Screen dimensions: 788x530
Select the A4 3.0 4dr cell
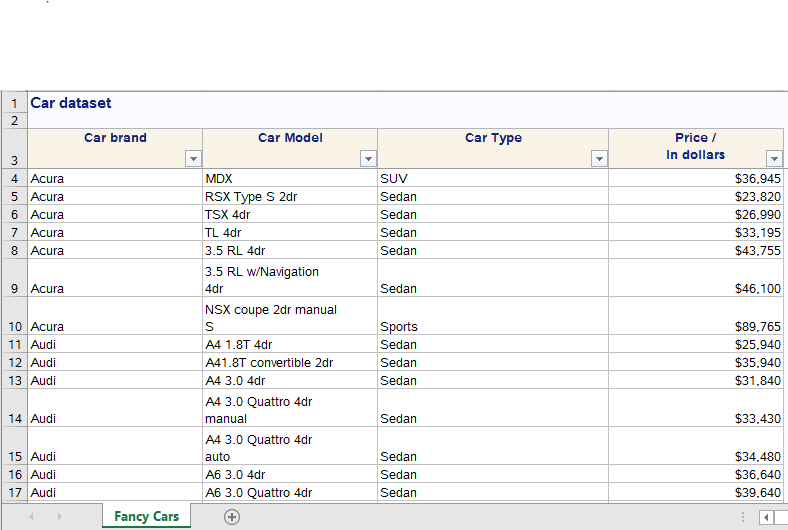(290, 381)
